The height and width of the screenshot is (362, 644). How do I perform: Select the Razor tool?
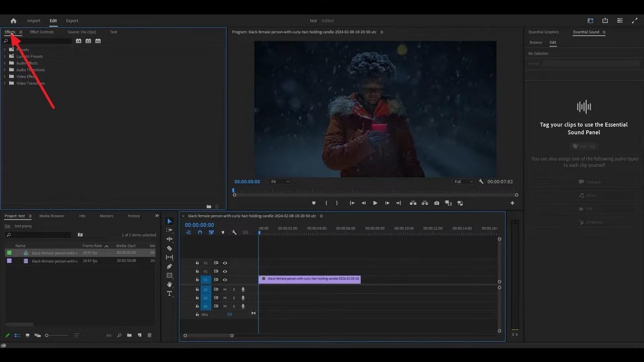tap(169, 248)
